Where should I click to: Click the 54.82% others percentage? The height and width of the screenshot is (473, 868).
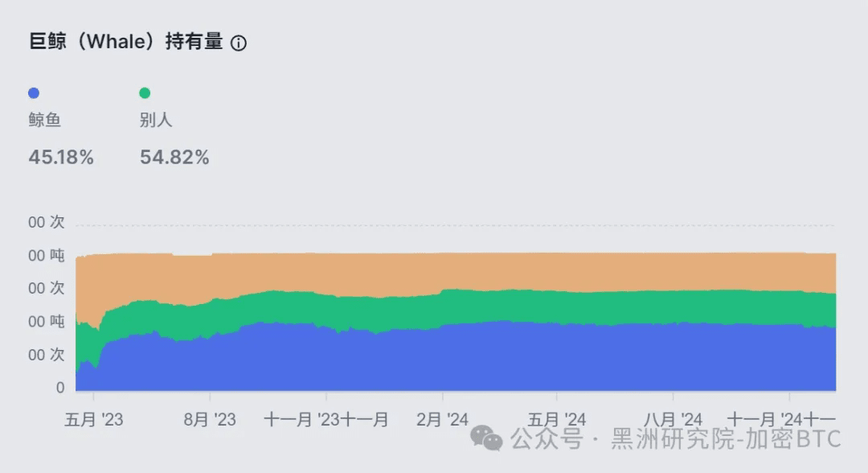click(174, 158)
